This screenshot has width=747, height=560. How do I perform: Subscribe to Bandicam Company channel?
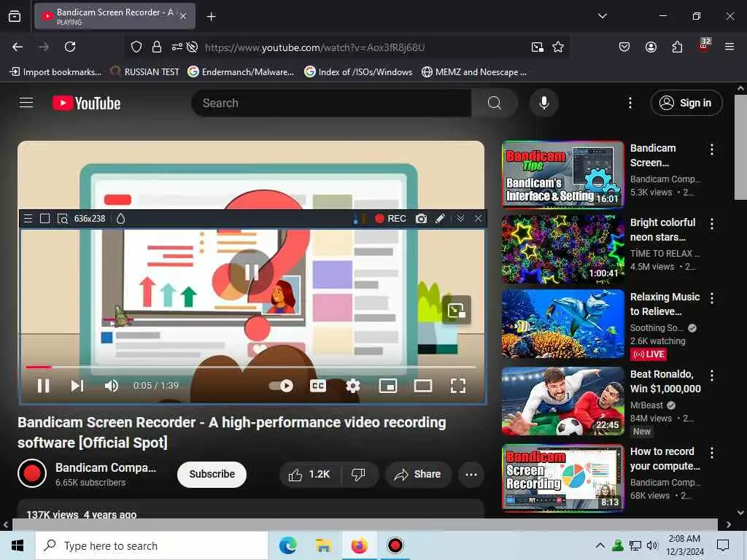click(x=212, y=474)
